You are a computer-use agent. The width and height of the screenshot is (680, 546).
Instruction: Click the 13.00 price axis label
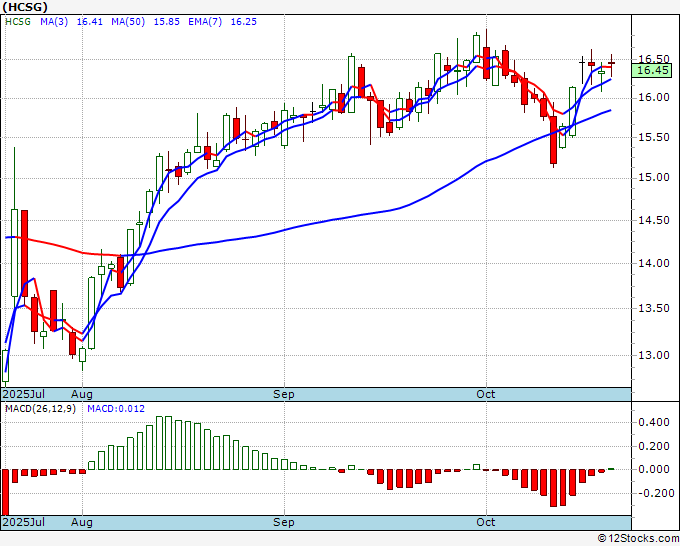click(652, 355)
